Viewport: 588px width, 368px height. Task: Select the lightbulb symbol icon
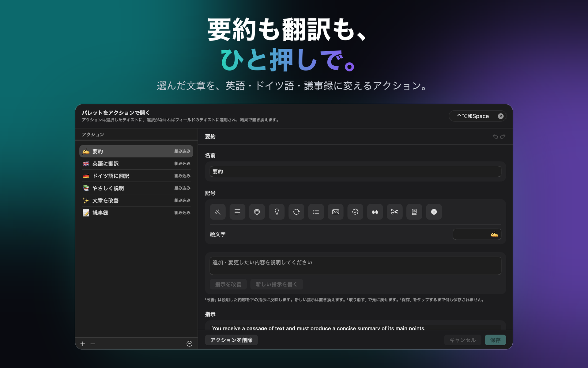277,212
